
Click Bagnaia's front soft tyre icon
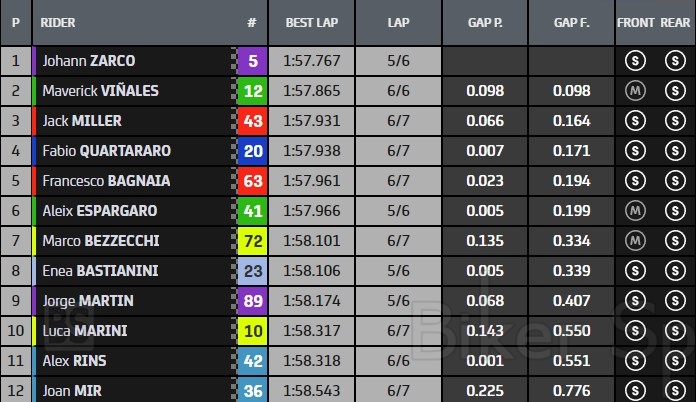tap(632, 181)
